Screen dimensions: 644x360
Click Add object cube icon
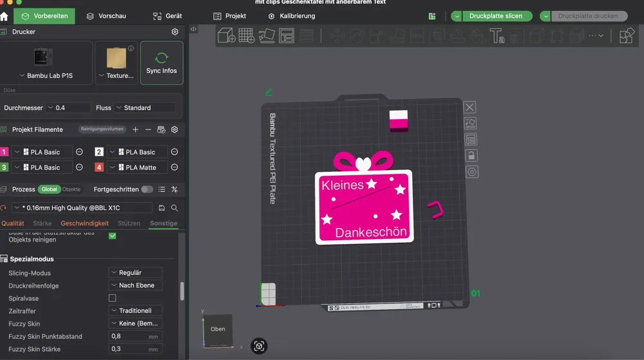pos(226,35)
